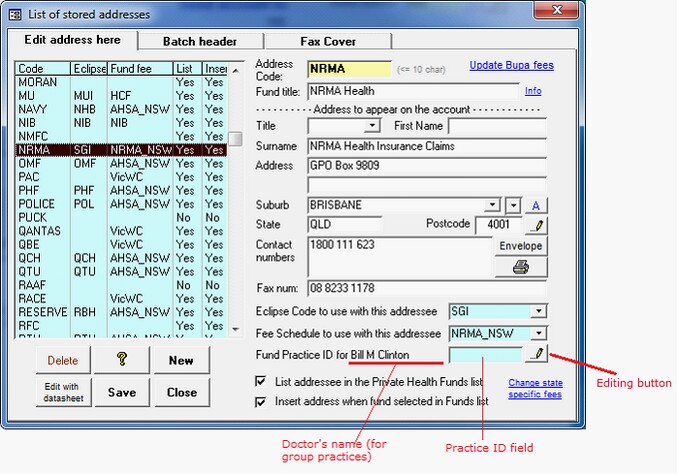678x474 pixels.
Task: Click the Surname field
Action: coord(427,146)
